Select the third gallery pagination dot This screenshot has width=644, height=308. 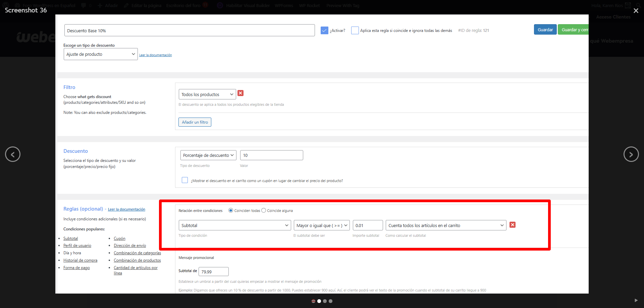(x=325, y=301)
